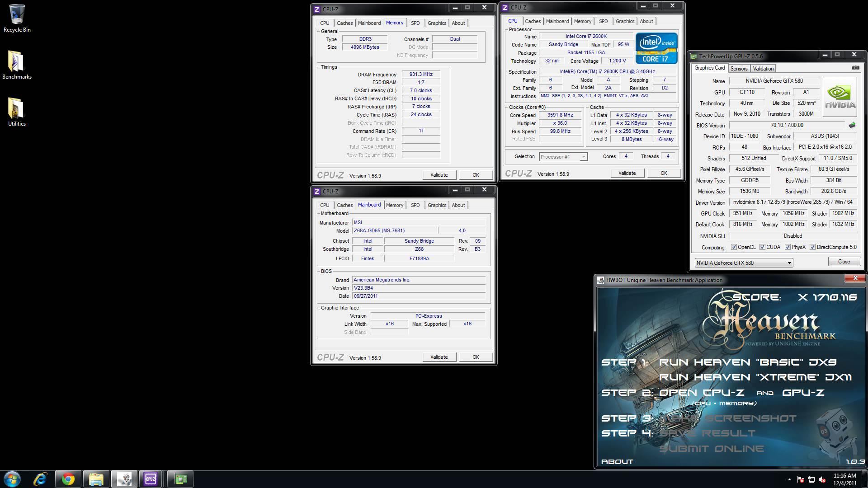The height and width of the screenshot is (488, 868).
Task: Click OK in mainboard CPU-Z window
Action: [476, 357]
